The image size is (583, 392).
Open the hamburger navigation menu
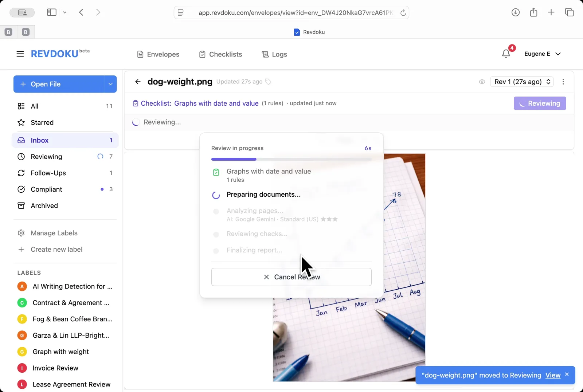click(x=20, y=54)
